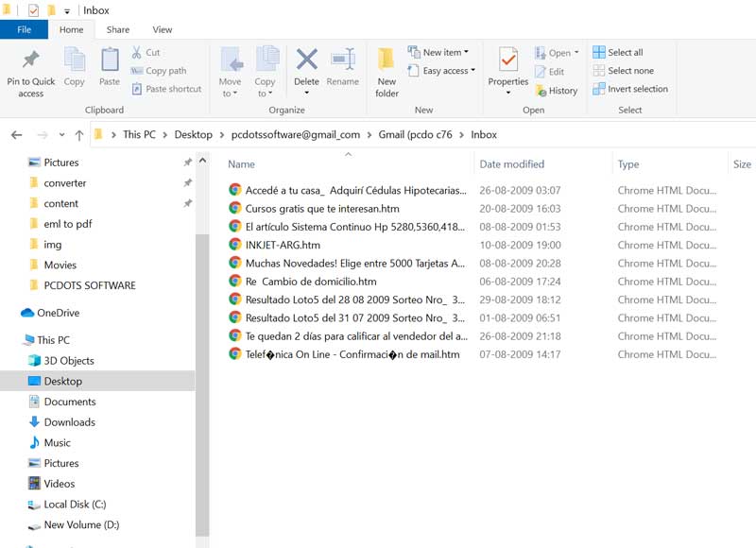This screenshot has width=756, height=548.
Task: Switch to the Home ribbon tab
Action: tap(72, 29)
